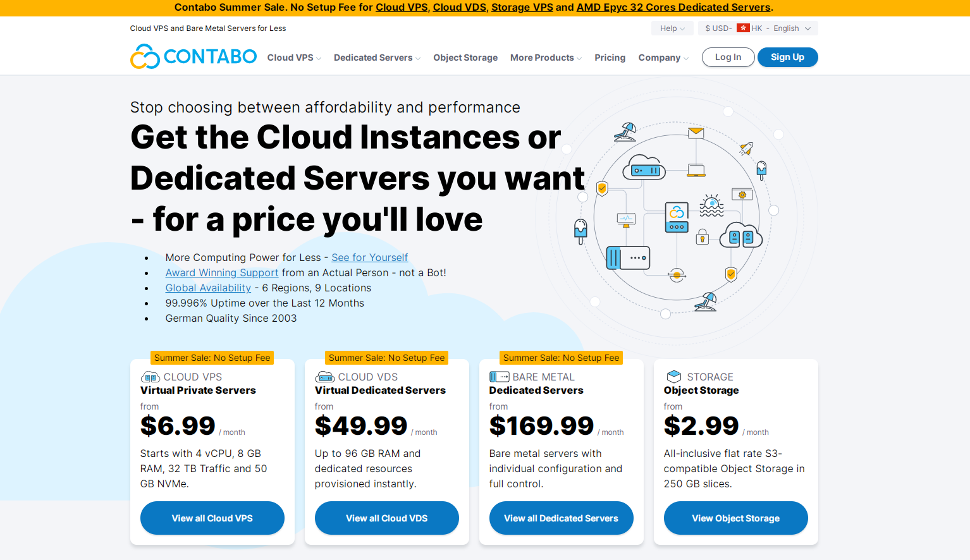970x560 pixels.
Task: Click the cloud server icon at the illustration top
Action: pyautogui.click(x=644, y=167)
